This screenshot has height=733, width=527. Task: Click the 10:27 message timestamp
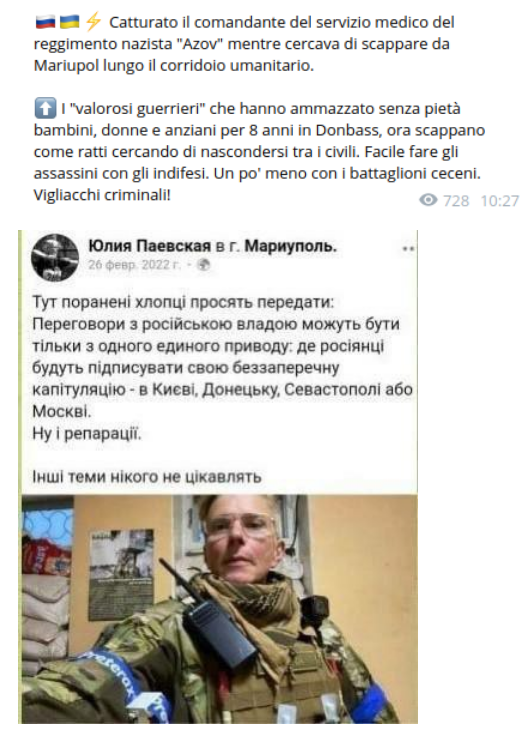pos(499,201)
